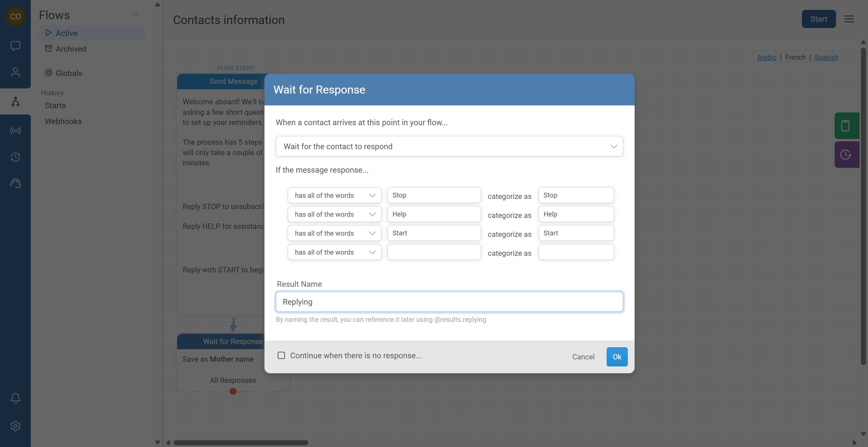Switch to the Spanish language link
The width and height of the screenshot is (868, 447).
click(826, 57)
